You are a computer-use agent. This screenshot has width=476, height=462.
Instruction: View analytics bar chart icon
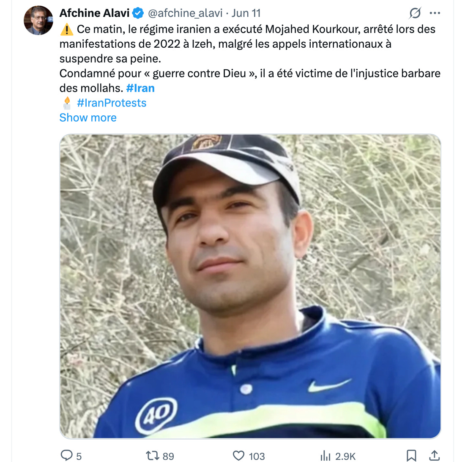click(x=325, y=456)
